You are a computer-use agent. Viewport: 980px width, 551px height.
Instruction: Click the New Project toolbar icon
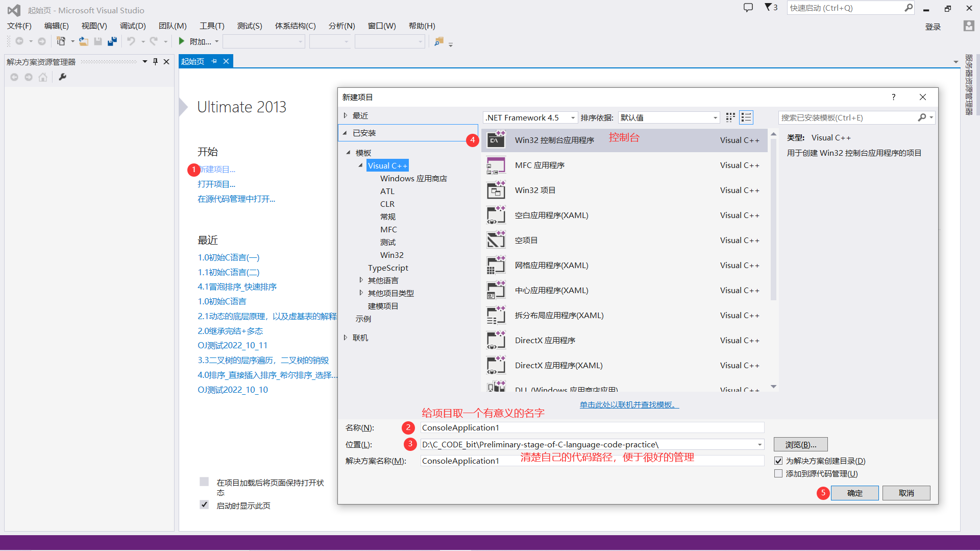[x=61, y=41]
